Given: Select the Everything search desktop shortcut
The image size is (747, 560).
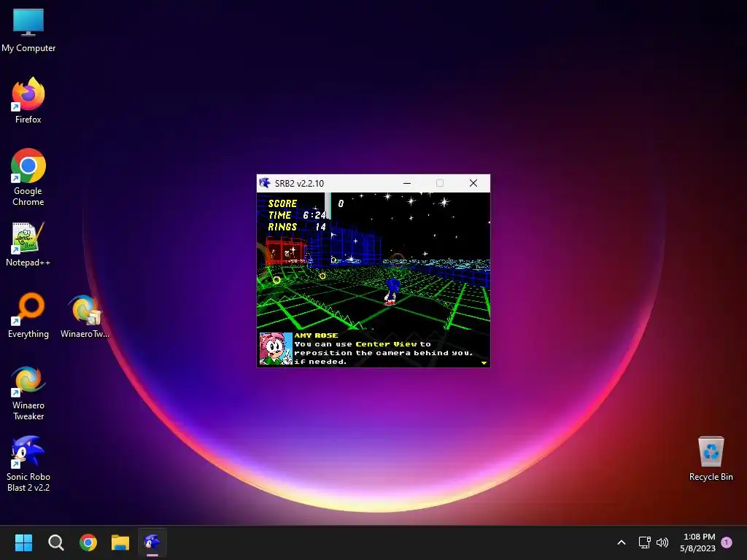Looking at the screenshot, I should click(28, 315).
